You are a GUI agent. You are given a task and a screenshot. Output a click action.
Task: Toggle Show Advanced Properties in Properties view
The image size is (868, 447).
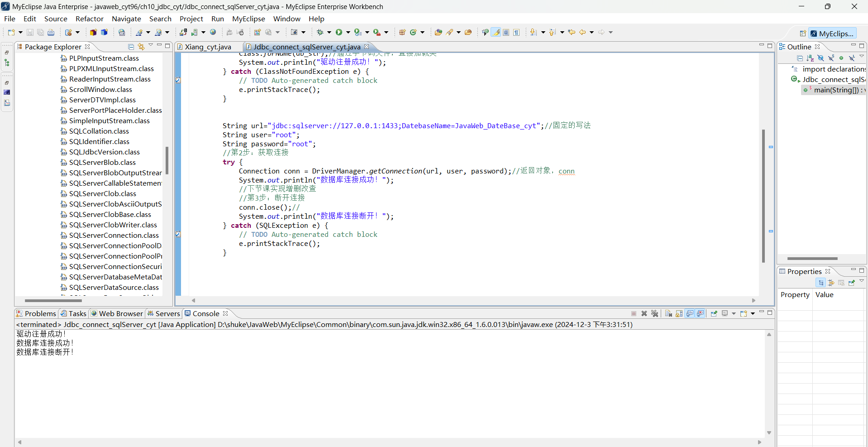tap(831, 283)
